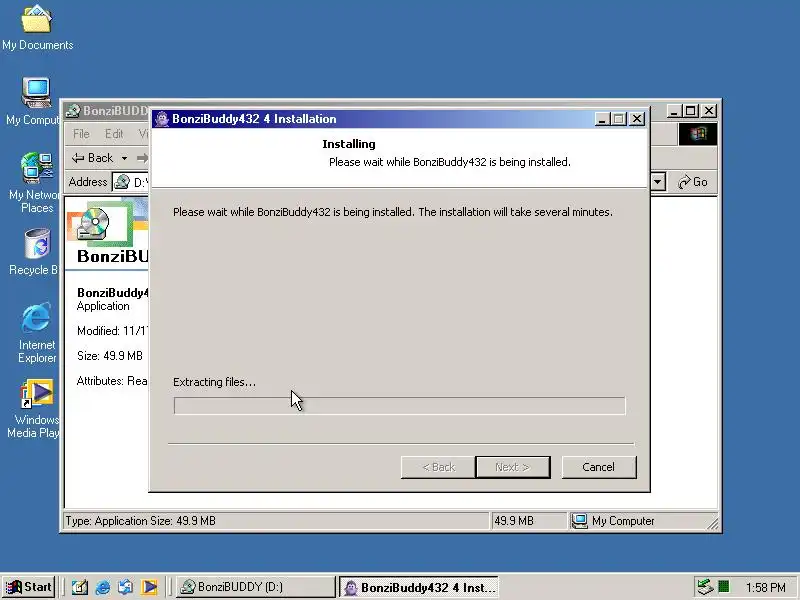Click Explorer window title bar icon

(x=73, y=111)
